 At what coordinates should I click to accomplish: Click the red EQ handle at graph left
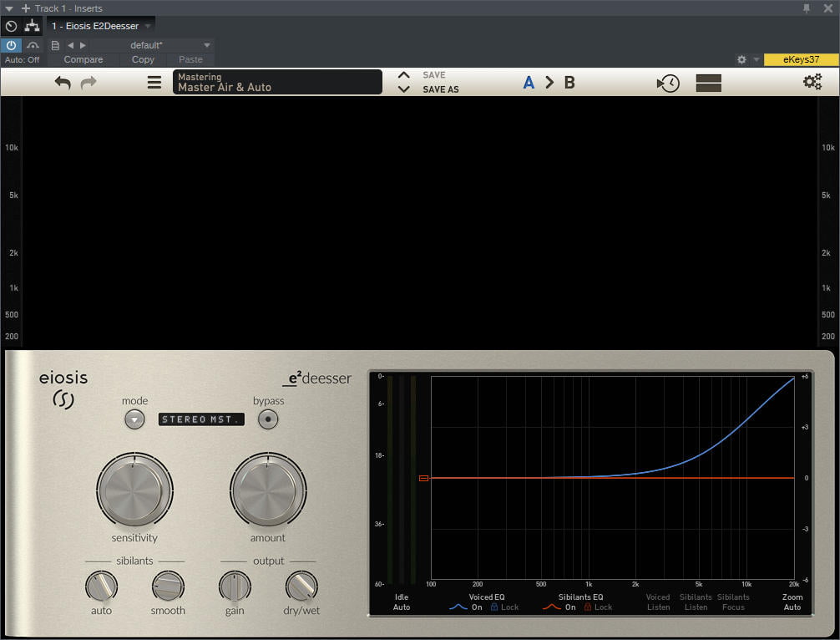coord(423,478)
